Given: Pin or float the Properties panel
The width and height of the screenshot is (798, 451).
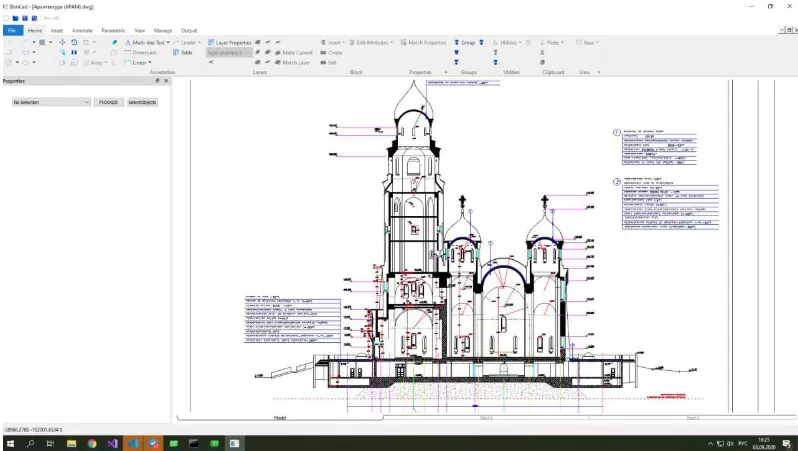Looking at the screenshot, I should 157,81.
